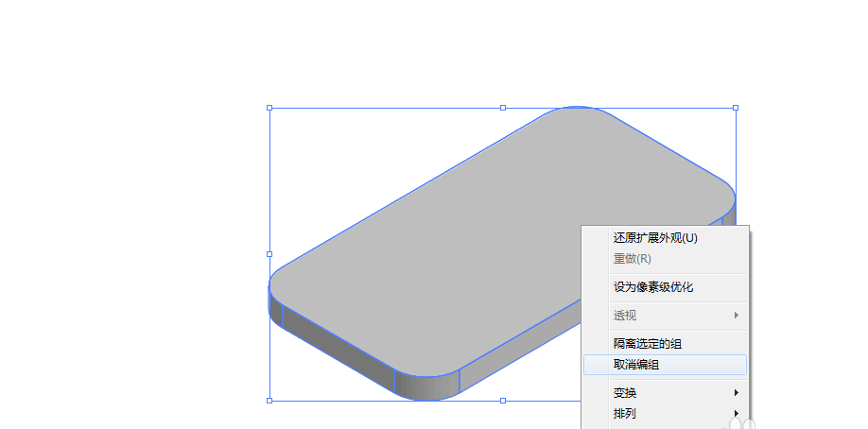Choose 取消编组 to ungroup the object
The image size is (868, 429).
[665, 365]
